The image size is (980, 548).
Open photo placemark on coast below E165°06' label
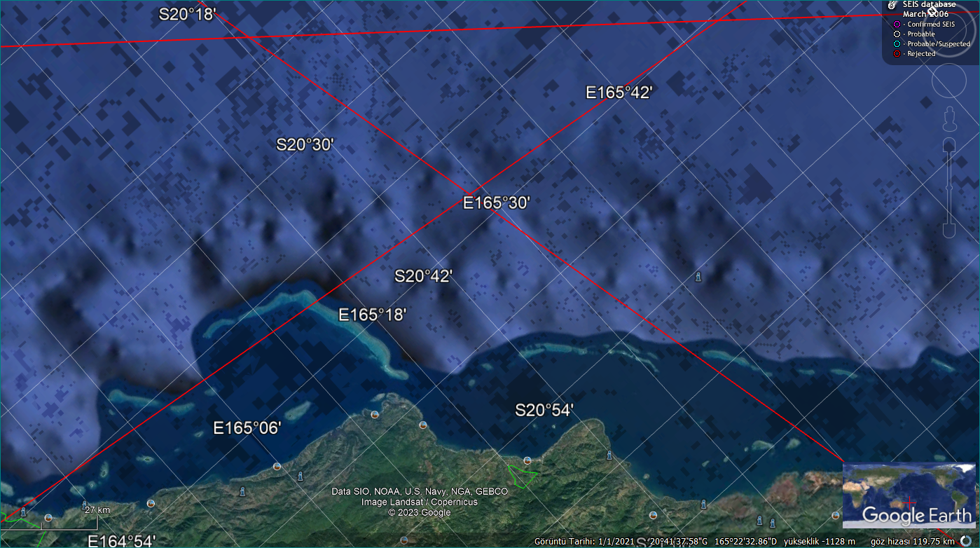(x=277, y=466)
